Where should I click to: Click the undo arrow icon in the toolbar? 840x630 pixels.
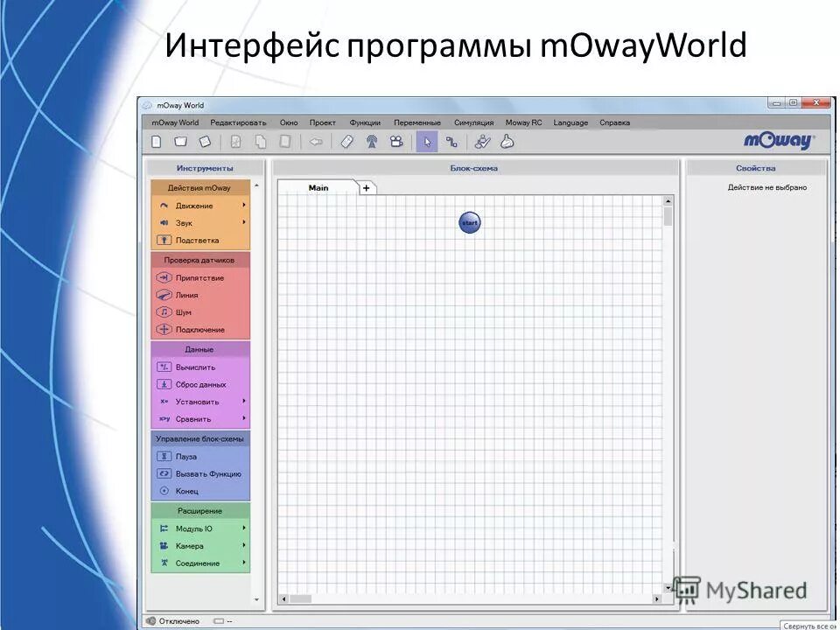tap(316, 142)
